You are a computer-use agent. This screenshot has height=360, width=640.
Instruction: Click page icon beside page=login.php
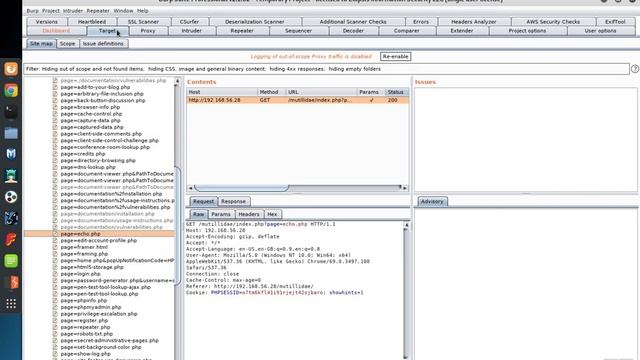click(55, 274)
